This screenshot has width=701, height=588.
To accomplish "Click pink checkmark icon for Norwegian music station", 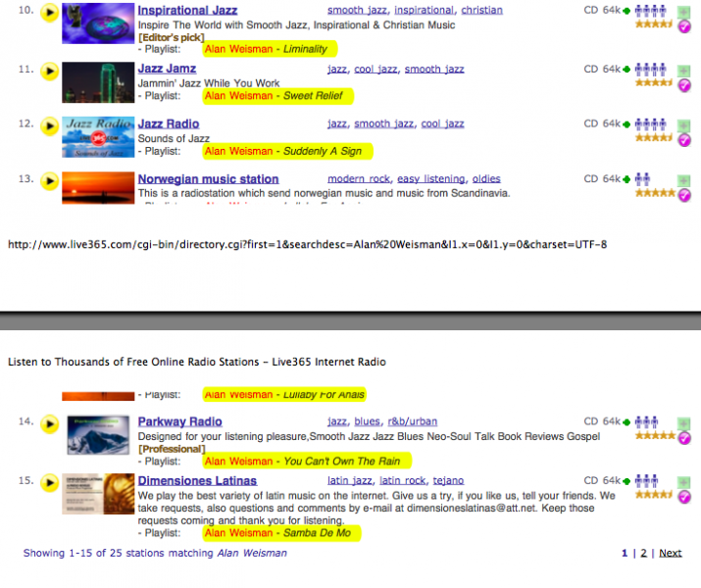I will click(x=684, y=195).
